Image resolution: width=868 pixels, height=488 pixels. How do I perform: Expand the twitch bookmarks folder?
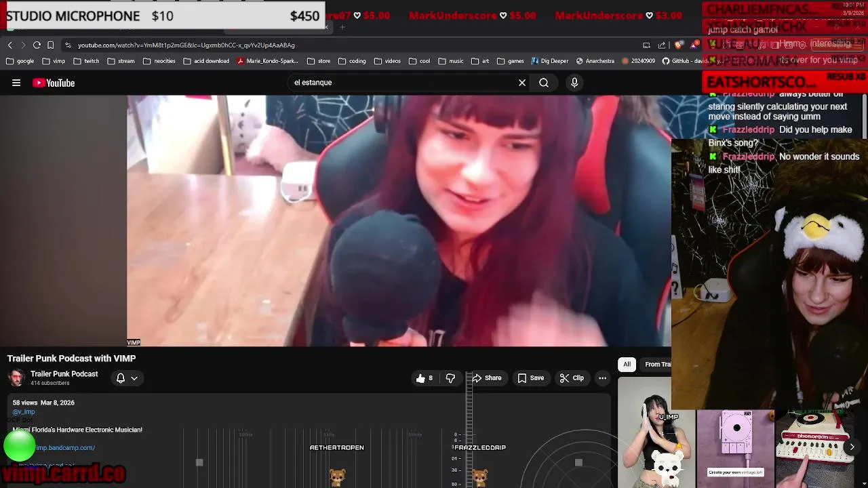pyautogui.click(x=86, y=61)
